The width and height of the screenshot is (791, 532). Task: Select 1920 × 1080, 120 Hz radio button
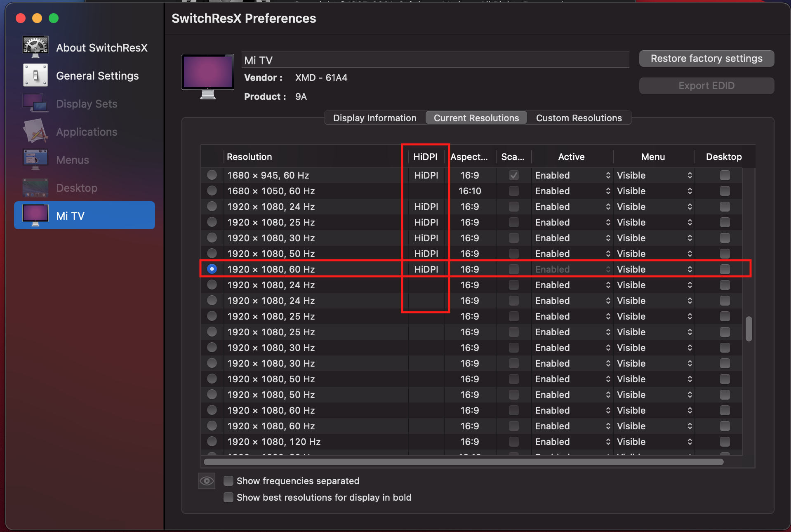(x=212, y=441)
